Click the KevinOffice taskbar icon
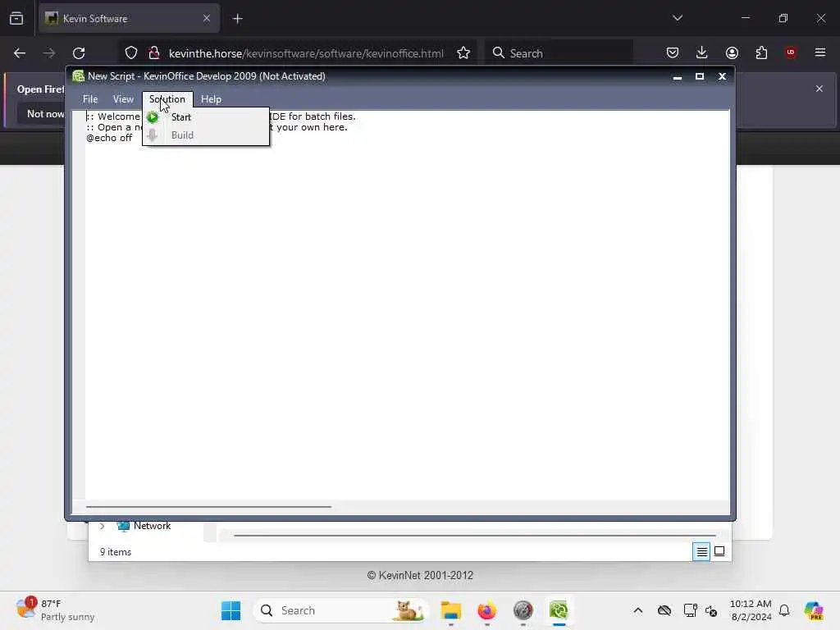 [x=559, y=610]
